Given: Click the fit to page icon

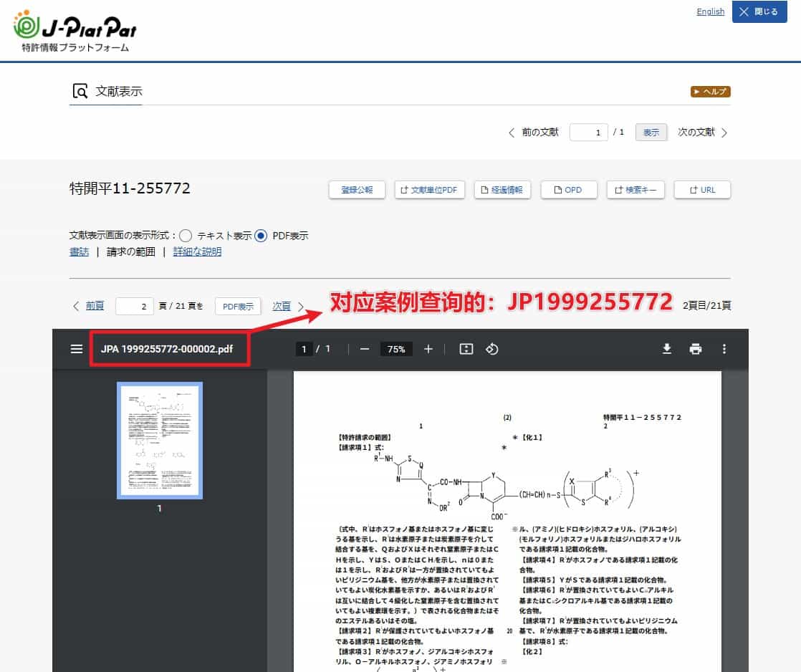Looking at the screenshot, I should [466, 350].
